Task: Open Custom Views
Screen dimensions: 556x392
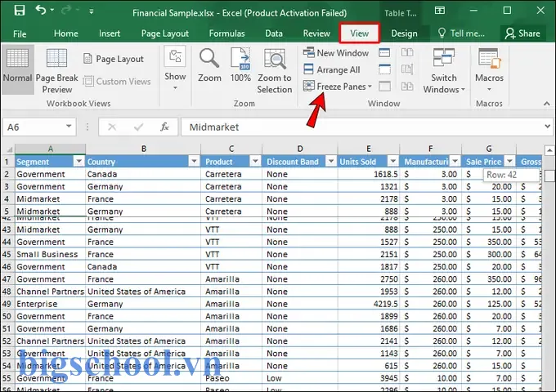Action: (x=117, y=82)
